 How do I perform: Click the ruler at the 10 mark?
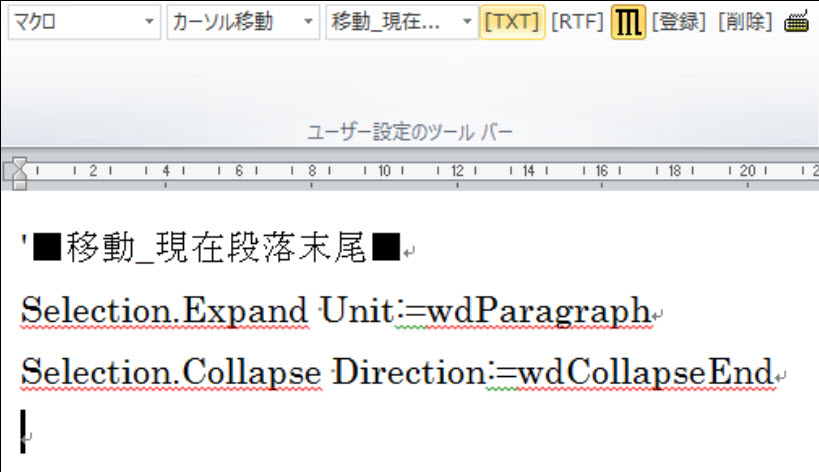tap(384, 171)
